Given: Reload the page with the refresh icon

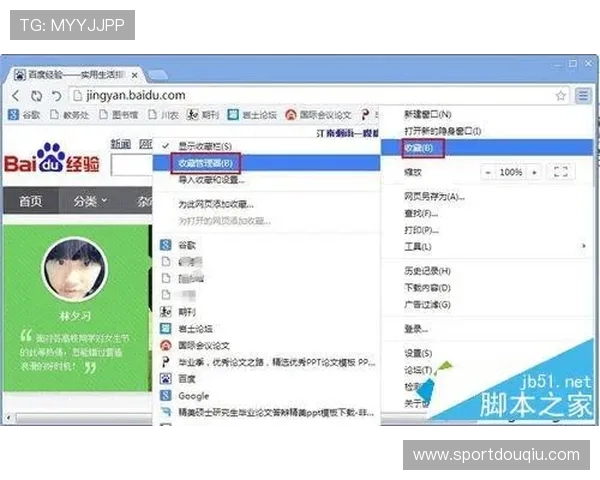Looking at the screenshot, I should pos(36,95).
